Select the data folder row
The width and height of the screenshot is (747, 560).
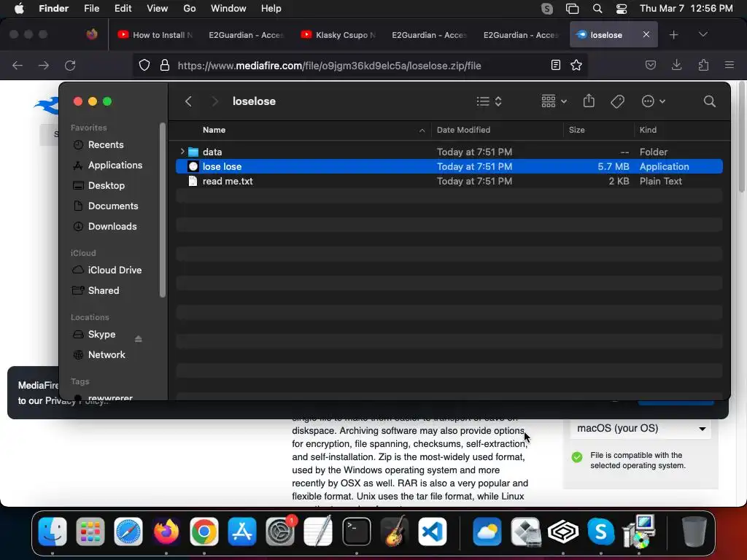[449, 152]
